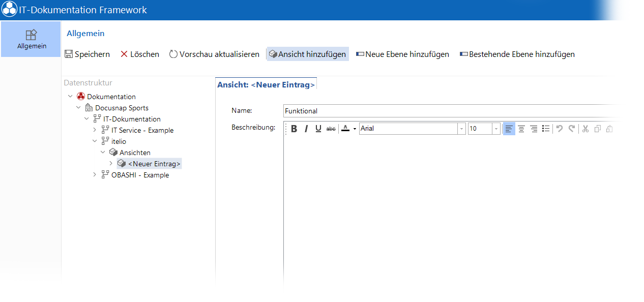
Task: Open the font color dropdown arrow
Action: pos(355,129)
